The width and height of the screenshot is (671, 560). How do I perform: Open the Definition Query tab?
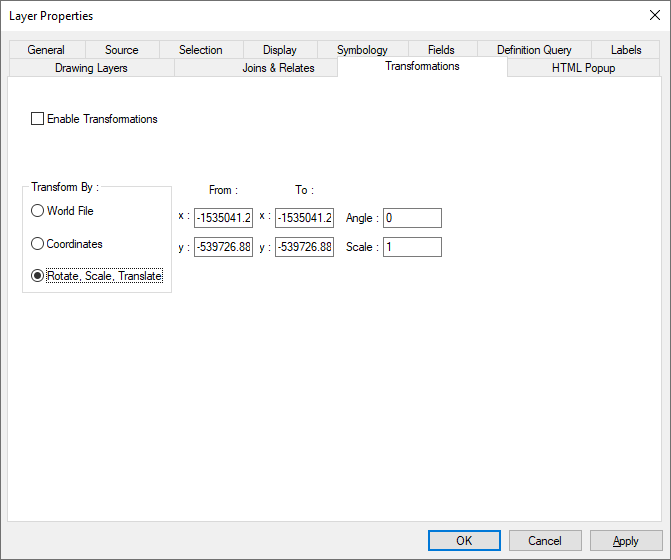click(534, 50)
